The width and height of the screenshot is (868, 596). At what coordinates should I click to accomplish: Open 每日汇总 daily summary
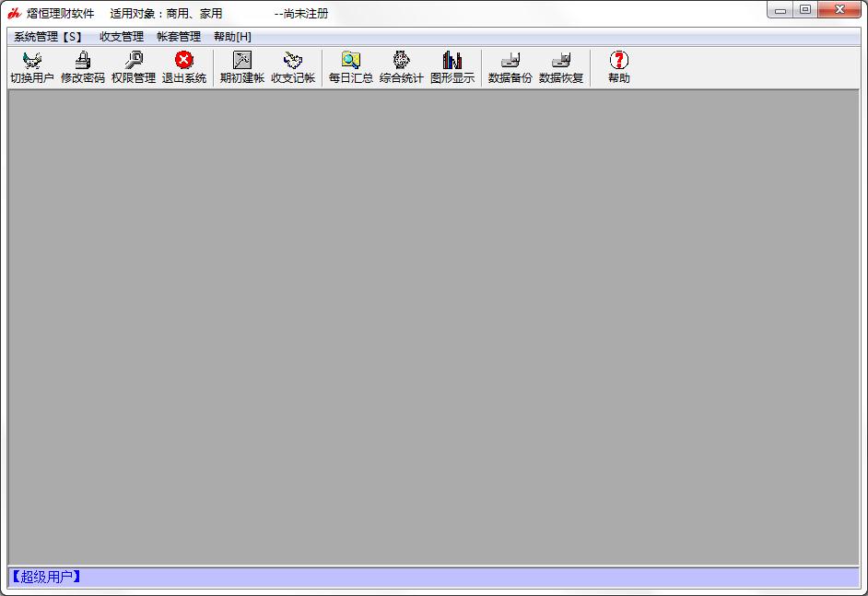(350, 67)
